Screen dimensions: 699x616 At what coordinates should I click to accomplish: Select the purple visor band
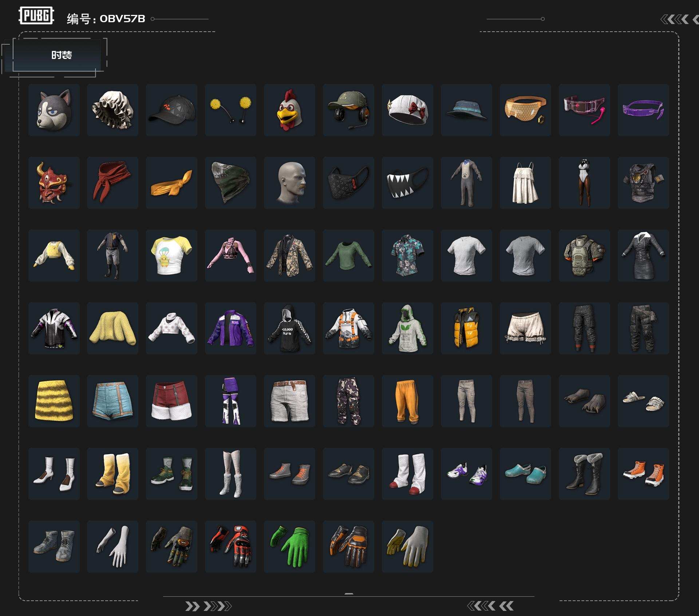point(644,110)
